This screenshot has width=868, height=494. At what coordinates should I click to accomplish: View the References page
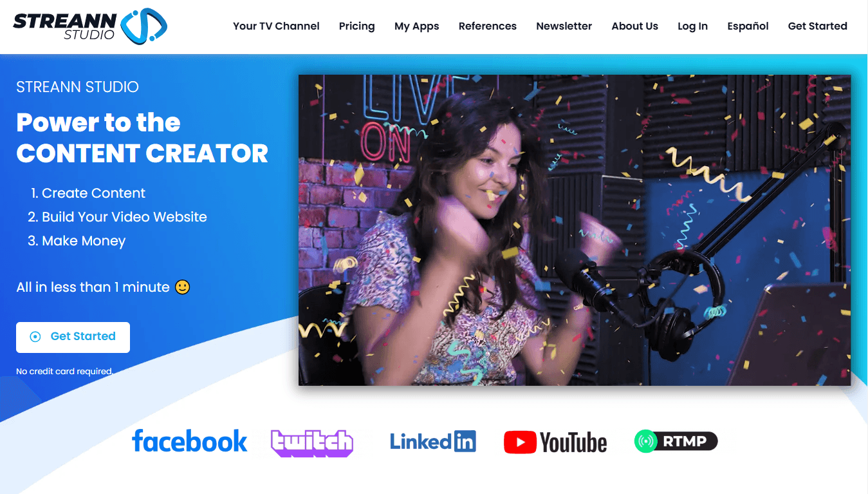click(487, 26)
